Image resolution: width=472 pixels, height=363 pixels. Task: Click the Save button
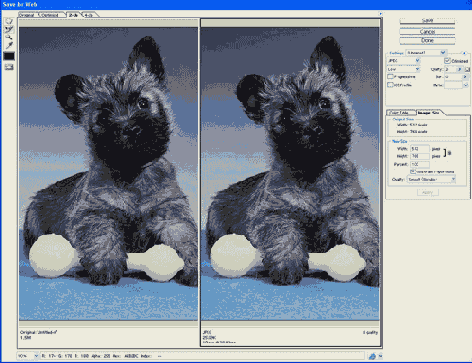427,21
